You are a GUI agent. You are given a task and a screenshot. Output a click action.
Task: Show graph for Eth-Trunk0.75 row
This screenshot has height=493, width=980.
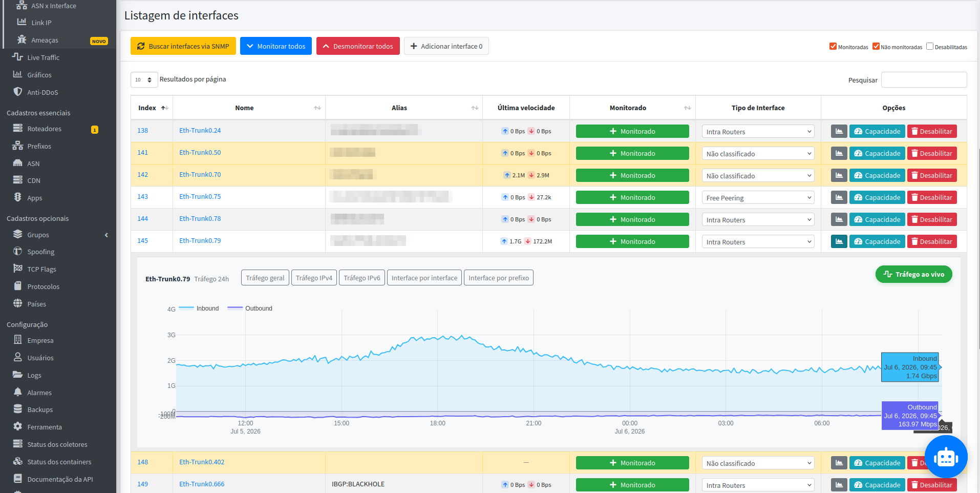(x=839, y=197)
